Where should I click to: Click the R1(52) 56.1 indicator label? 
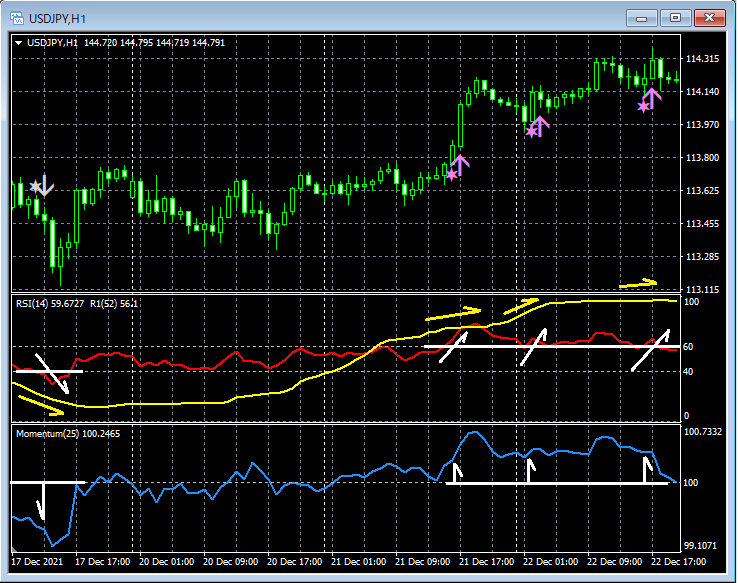click(113, 304)
